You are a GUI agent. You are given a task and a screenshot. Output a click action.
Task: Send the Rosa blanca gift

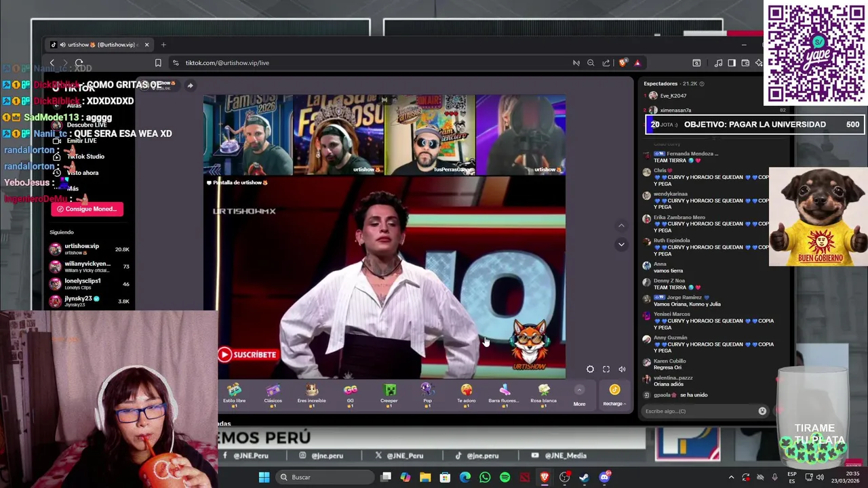point(543,394)
